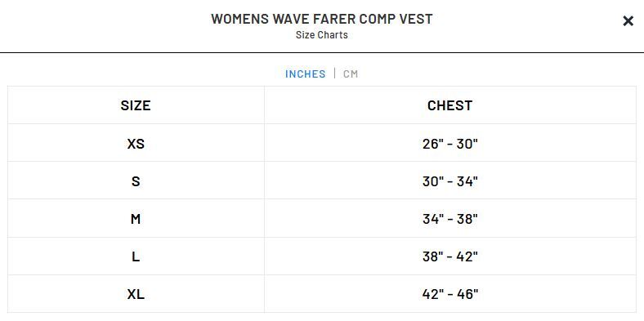Switch measurement units to CM
Image resolution: width=644 pixels, height=321 pixels.
click(x=351, y=74)
